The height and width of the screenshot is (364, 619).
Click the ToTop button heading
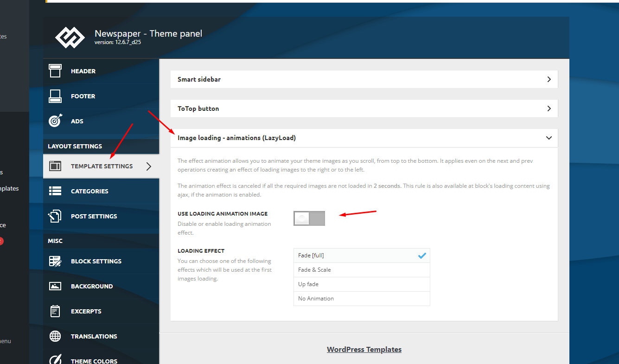(x=198, y=109)
